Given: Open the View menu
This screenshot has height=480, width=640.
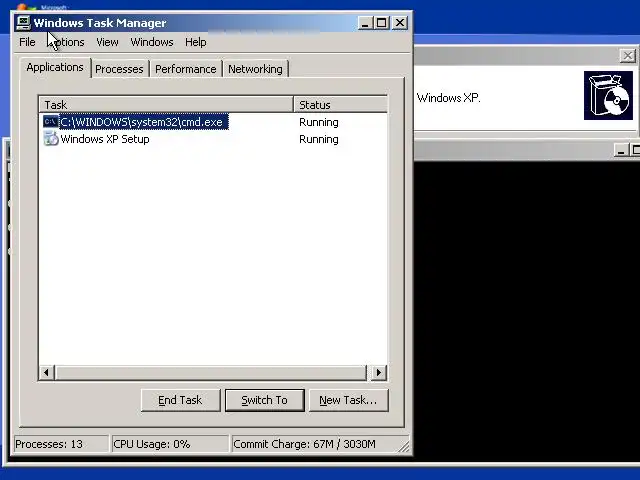Looking at the screenshot, I should point(107,42).
